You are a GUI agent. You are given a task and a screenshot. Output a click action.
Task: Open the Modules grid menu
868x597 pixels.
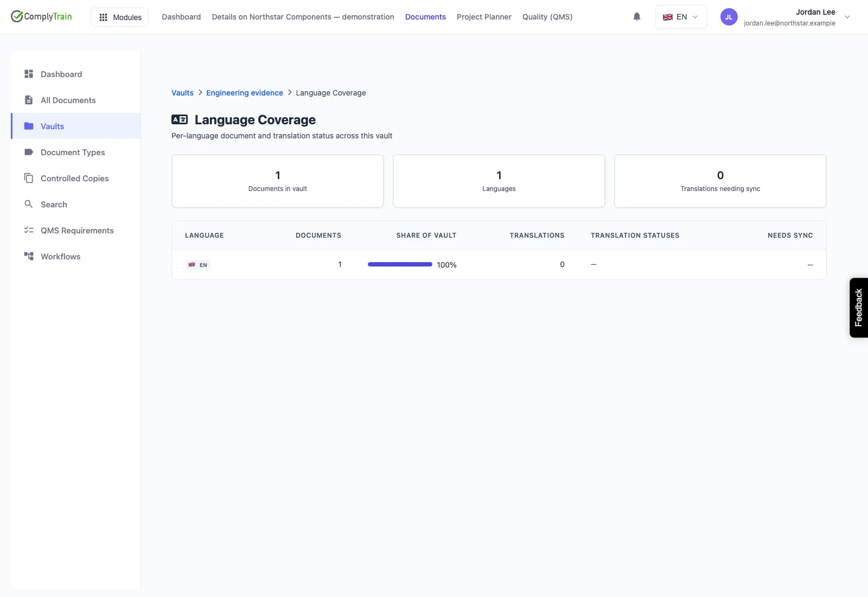click(x=119, y=17)
